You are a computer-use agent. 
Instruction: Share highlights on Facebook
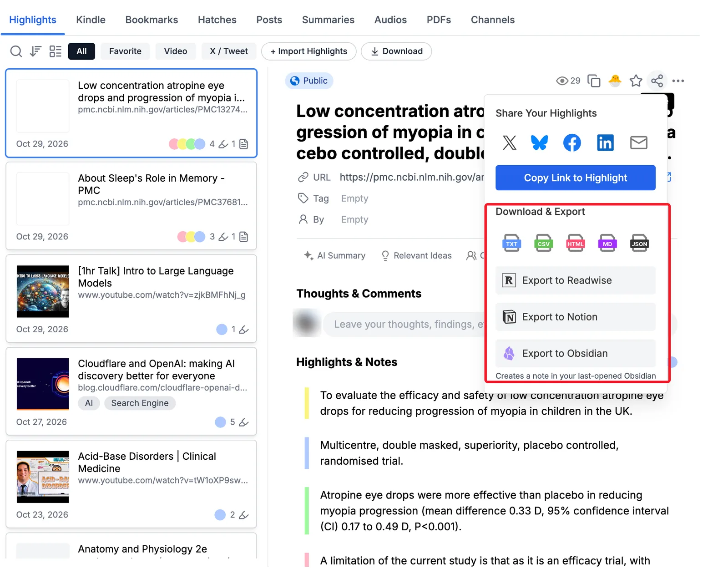click(572, 142)
